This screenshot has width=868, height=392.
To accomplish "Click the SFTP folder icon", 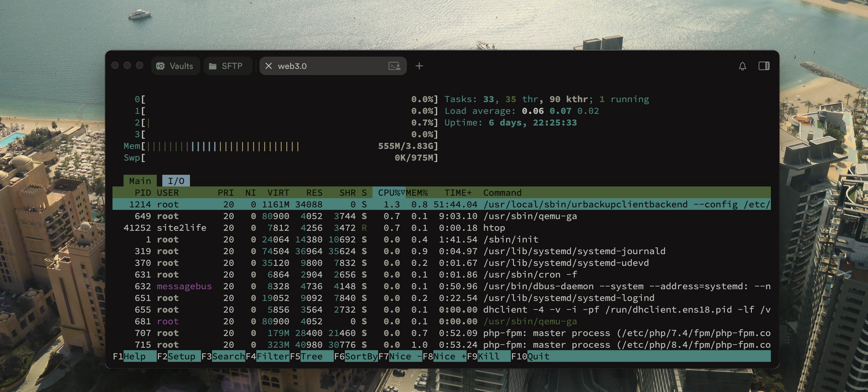I will pos(213,66).
